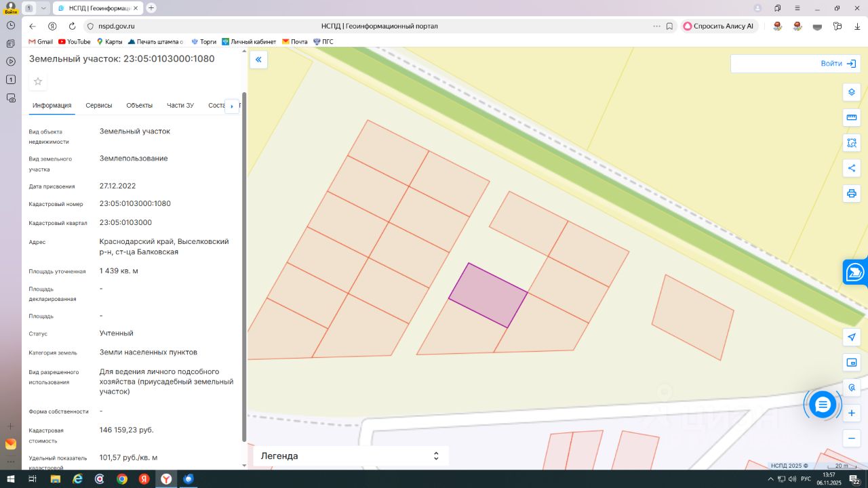Expand the Легенда panel

click(351, 456)
